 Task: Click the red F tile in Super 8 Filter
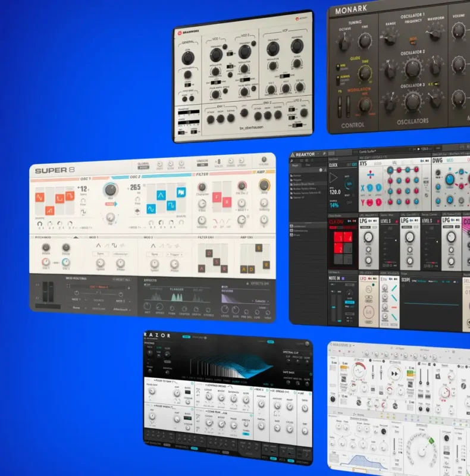pos(217,198)
